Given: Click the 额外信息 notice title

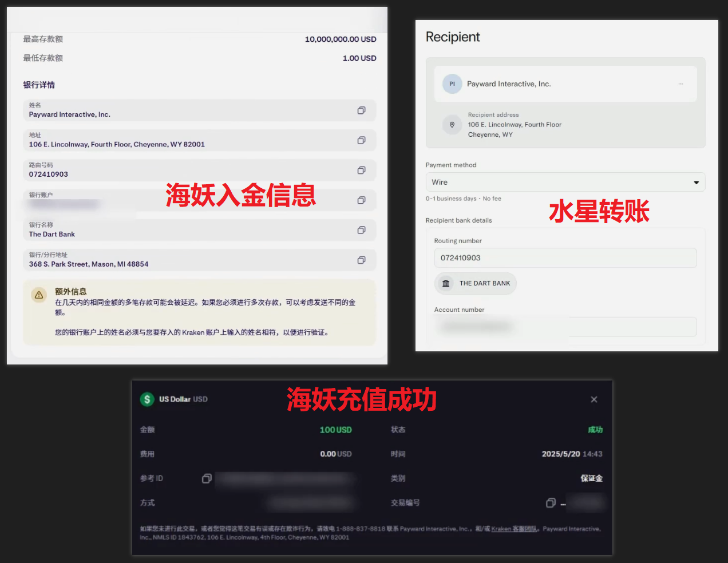Looking at the screenshot, I should (71, 292).
